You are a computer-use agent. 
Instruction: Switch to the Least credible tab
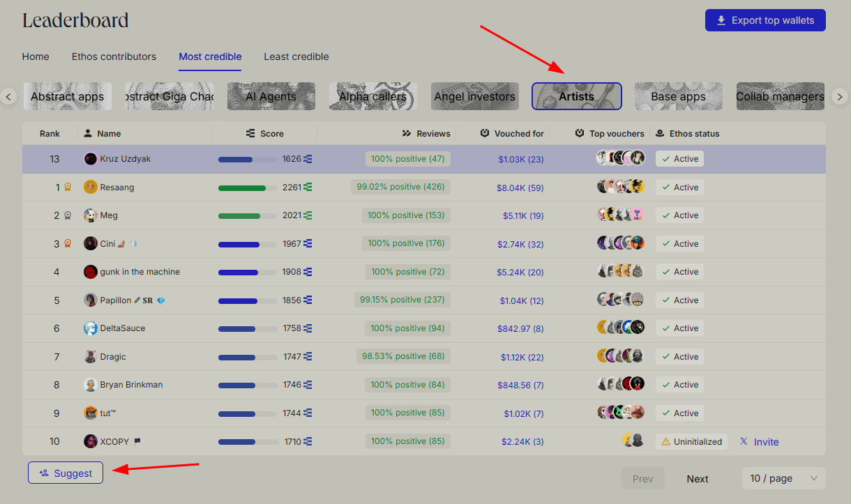pyautogui.click(x=296, y=56)
